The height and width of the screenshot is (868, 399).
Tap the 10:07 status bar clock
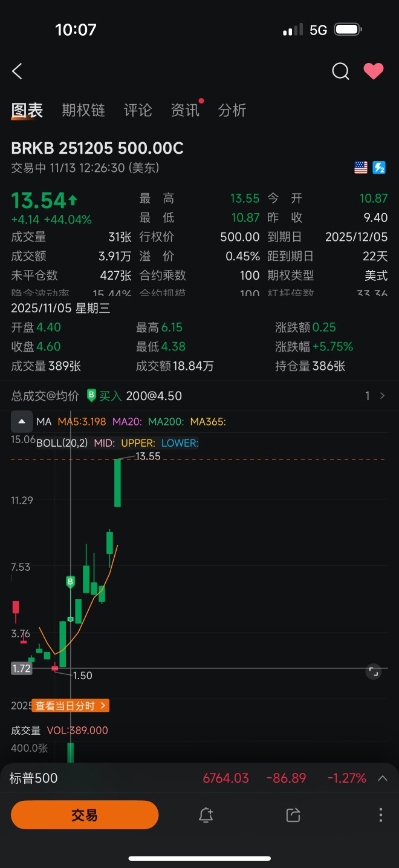pos(76,30)
